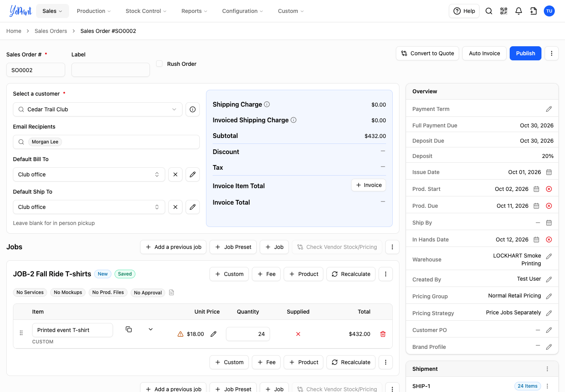Open SHIP-1 shipment options menu
This screenshot has width=565, height=392.
point(547,386)
